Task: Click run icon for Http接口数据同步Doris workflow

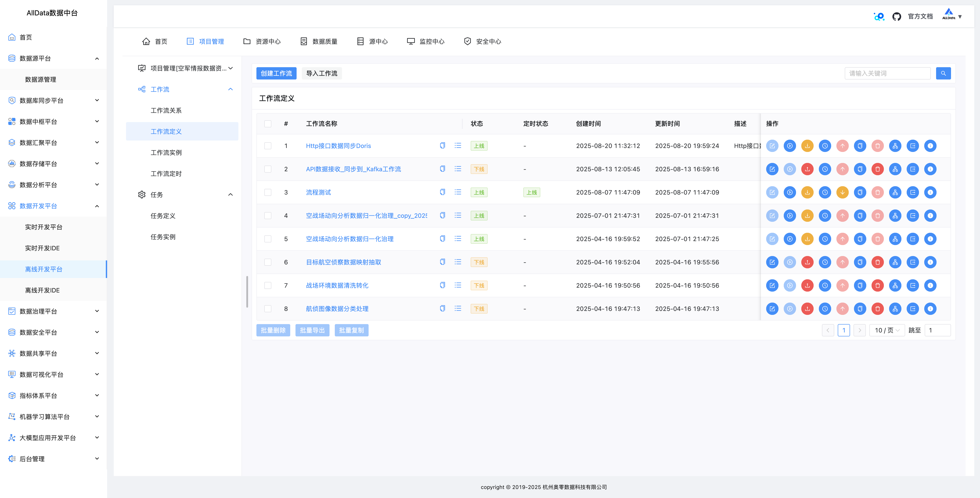Action: [x=789, y=146]
